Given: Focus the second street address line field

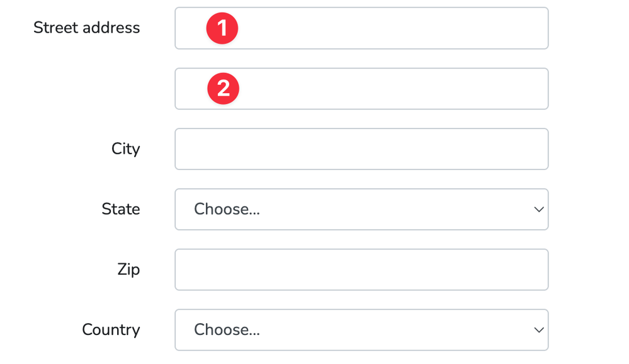Looking at the screenshot, I should click(x=378, y=89).
